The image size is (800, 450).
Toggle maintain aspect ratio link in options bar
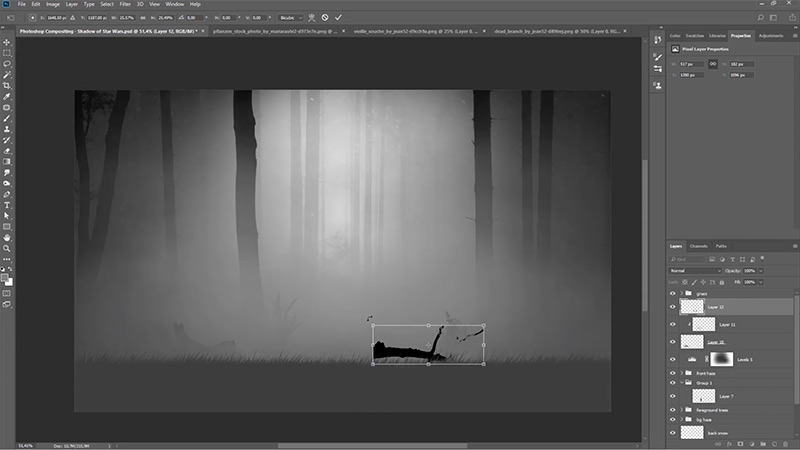point(143,17)
